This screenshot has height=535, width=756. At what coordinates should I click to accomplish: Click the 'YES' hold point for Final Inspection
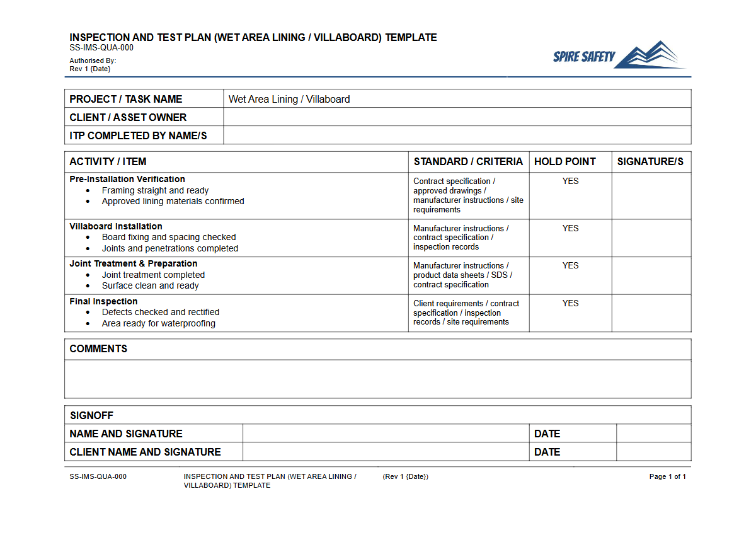(571, 303)
